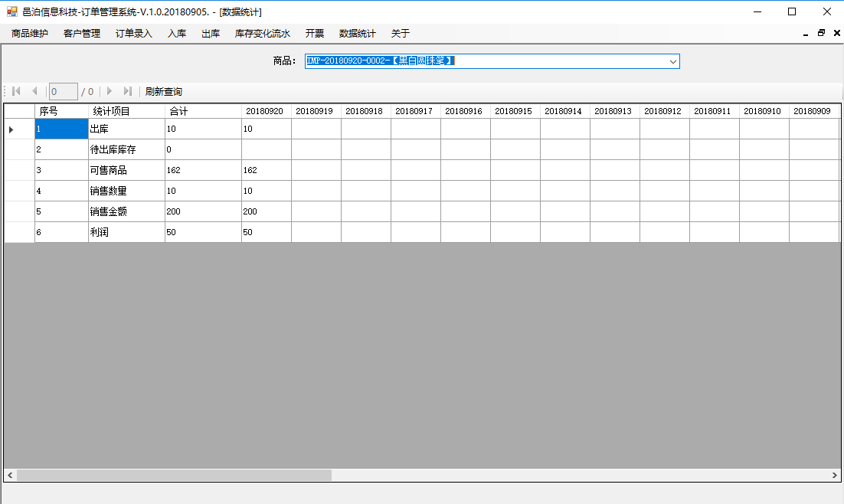Open the 开票 menu
The height and width of the screenshot is (504, 844).
[314, 34]
